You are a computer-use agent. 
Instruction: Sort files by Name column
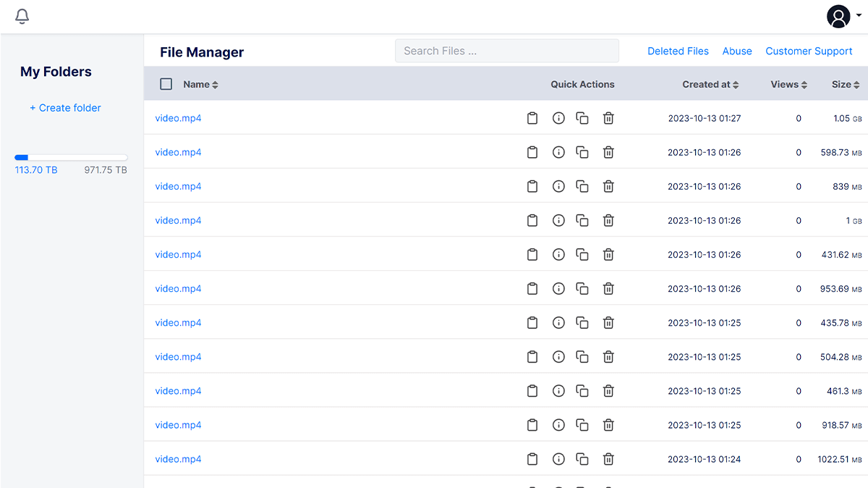pos(200,85)
